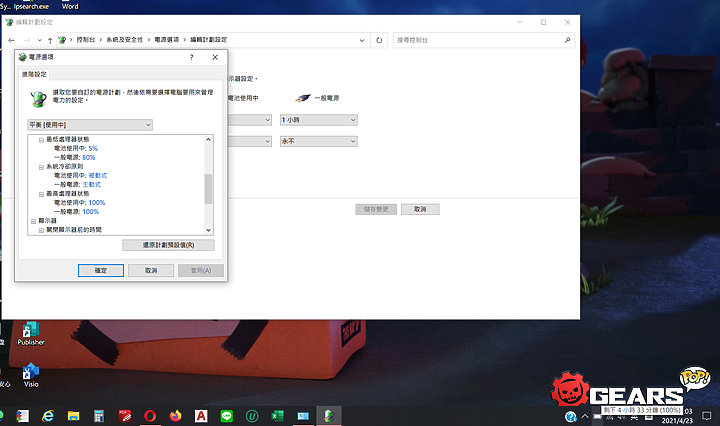Click 一般電源 100% under 最高處理器狀態
This screenshot has height=426, width=720.
90,212
